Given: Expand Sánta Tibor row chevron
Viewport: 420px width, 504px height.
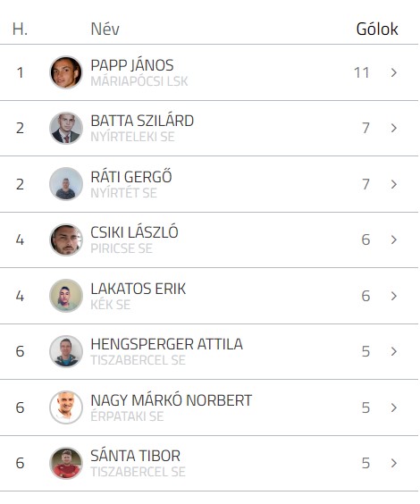Looking at the screenshot, I should (x=394, y=463).
